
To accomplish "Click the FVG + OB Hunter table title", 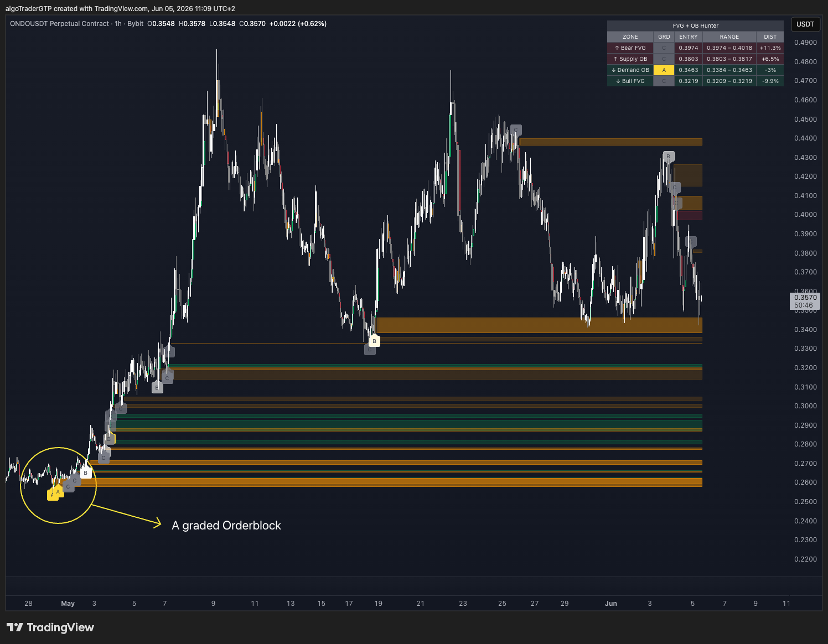I will (x=696, y=26).
